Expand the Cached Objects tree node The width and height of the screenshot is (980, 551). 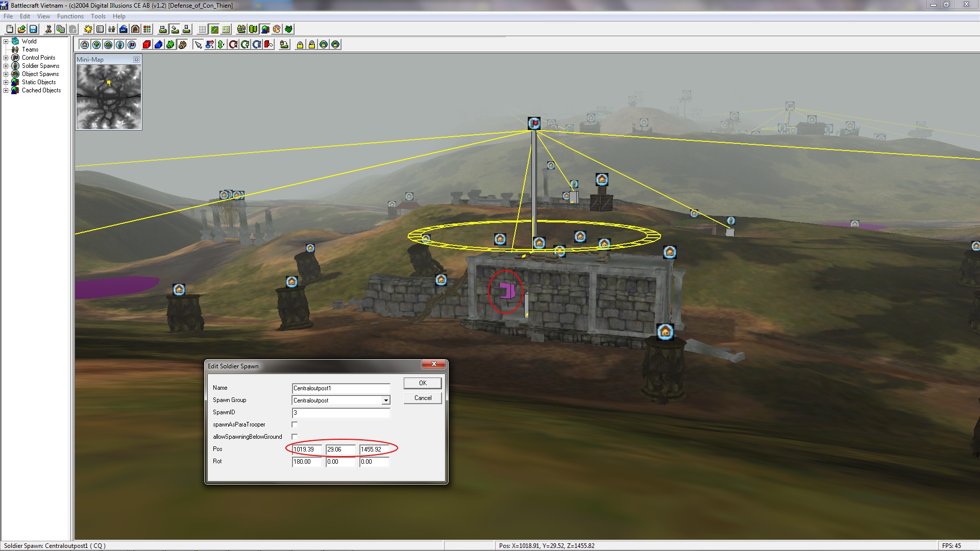click(6, 90)
